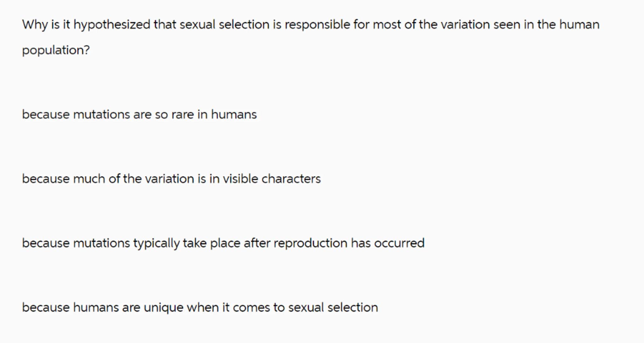Click 'typically' in the third answer option
Image resolution: width=644 pixels, height=343 pixels.
pyautogui.click(x=156, y=243)
